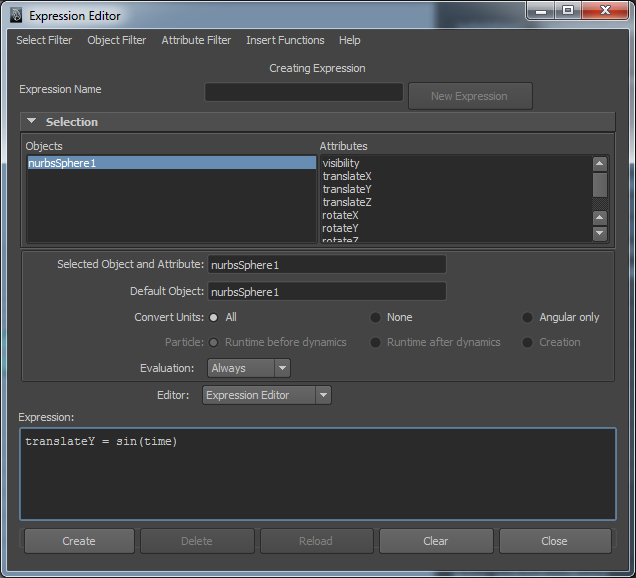This screenshot has height=578, width=636.
Task: Select the 'All' Convert Units radio button
Action: coord(214,317)
